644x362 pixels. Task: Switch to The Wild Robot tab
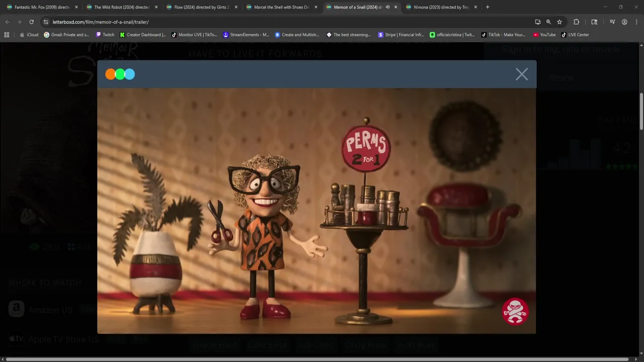click(122, 7)
